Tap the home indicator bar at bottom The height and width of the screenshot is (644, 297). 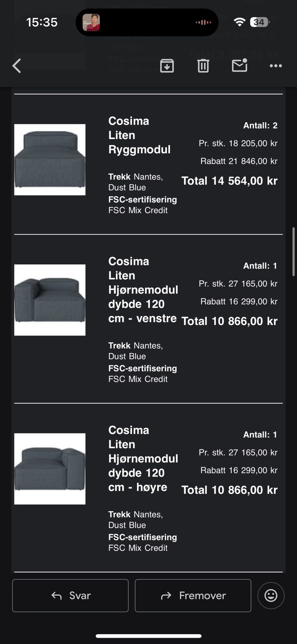tap(148, 636)
